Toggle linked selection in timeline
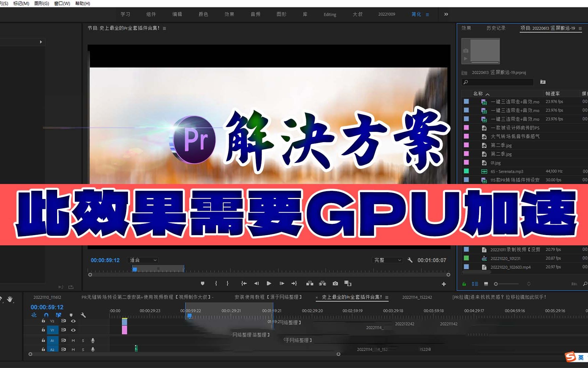 tap(59, 315)
